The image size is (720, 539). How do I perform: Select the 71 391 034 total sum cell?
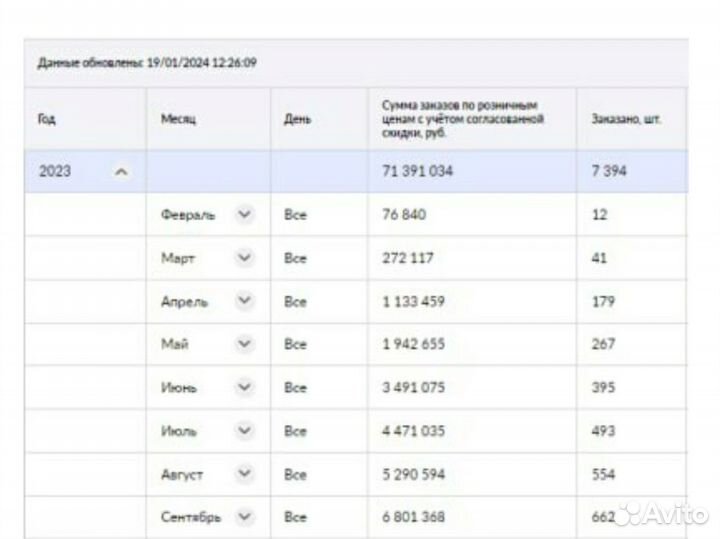tap(418, 172)
